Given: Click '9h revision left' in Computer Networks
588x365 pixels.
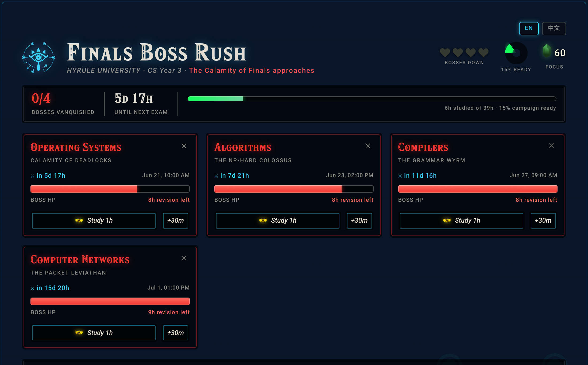Looking at the screenshot, I should tap(169, 312).
